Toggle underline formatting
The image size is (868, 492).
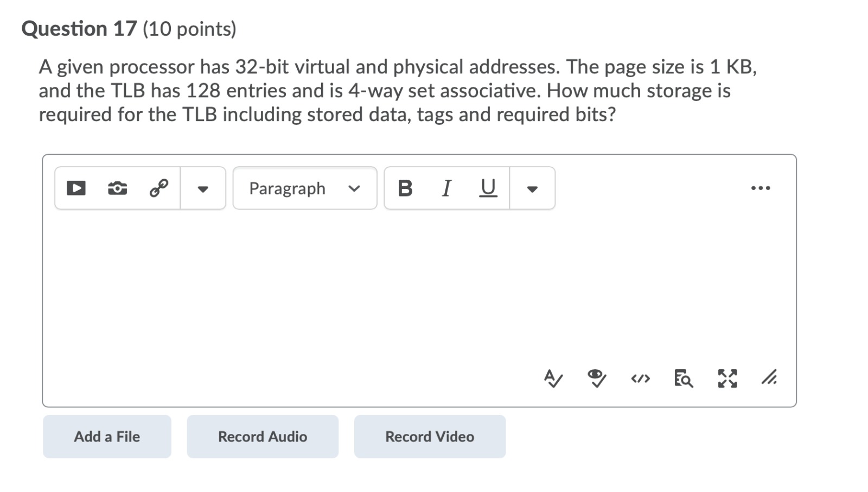point(487,188)
